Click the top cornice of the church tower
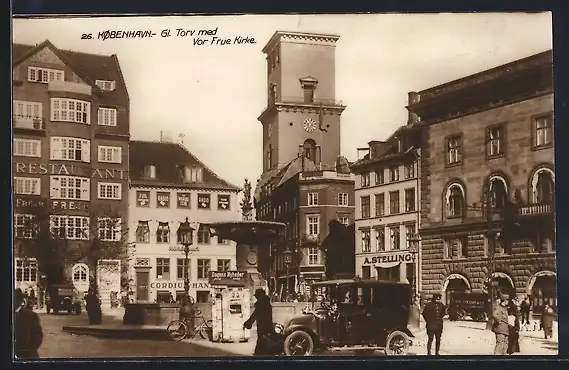 coord(301,37)
